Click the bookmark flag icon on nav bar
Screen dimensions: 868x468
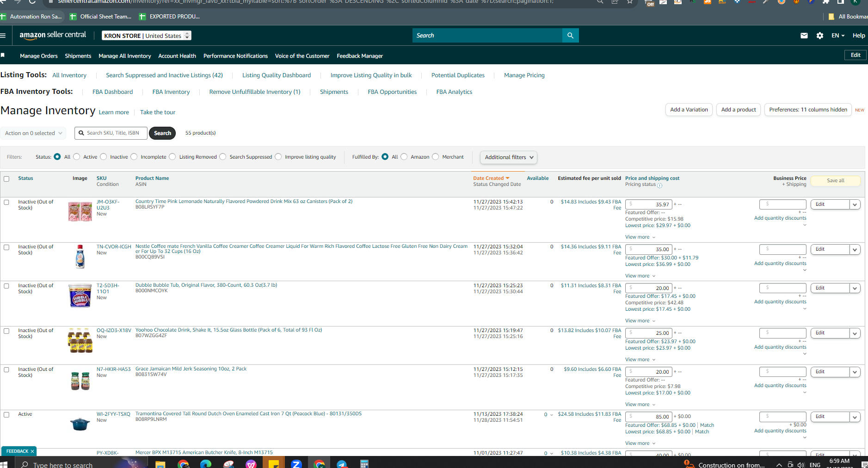pos(3,55)
